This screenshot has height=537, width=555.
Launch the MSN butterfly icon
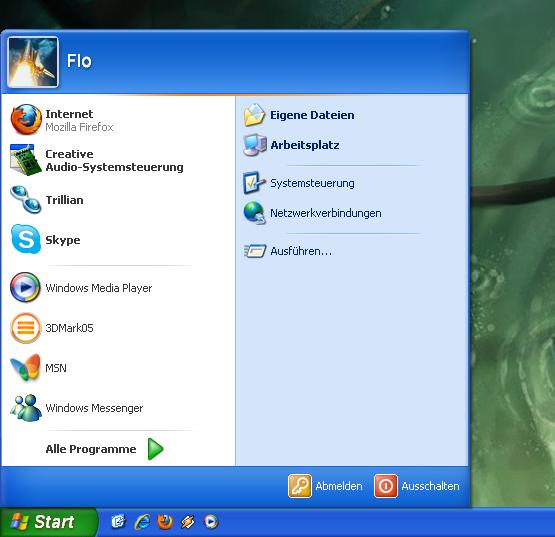[25, 367]
